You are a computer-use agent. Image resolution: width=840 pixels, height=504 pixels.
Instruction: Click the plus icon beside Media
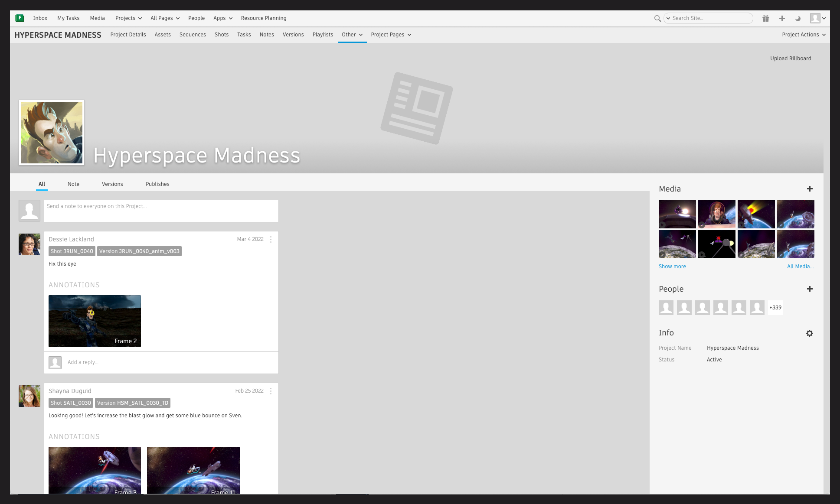click(809, 189)
